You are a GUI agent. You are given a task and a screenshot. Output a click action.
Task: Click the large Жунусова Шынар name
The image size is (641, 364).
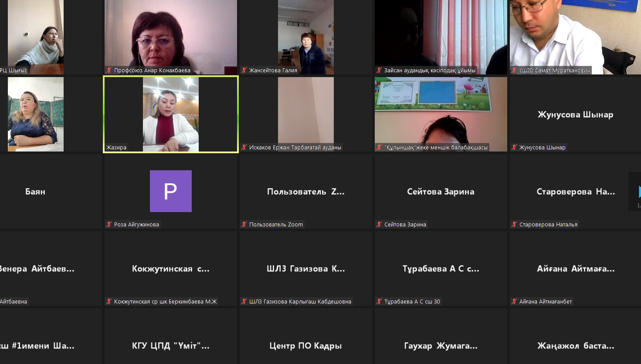[x=575, y=115]
